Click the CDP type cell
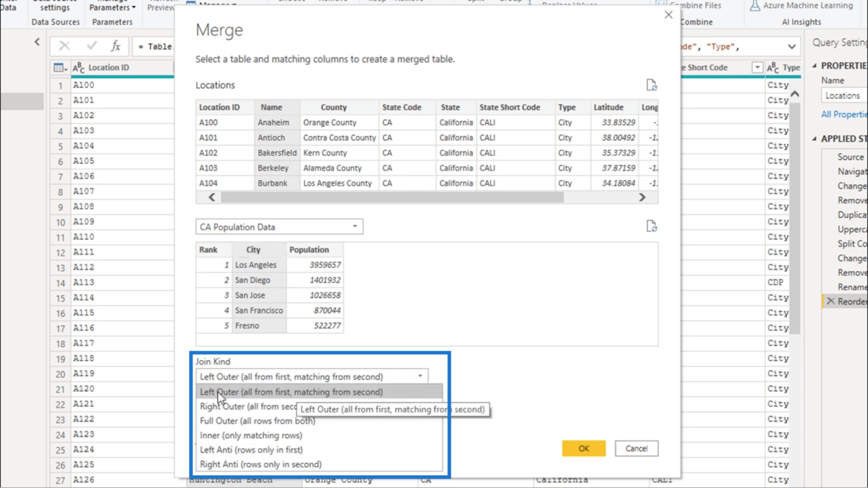The height and width of the screenshot is (488, 868). pos(776,282)
